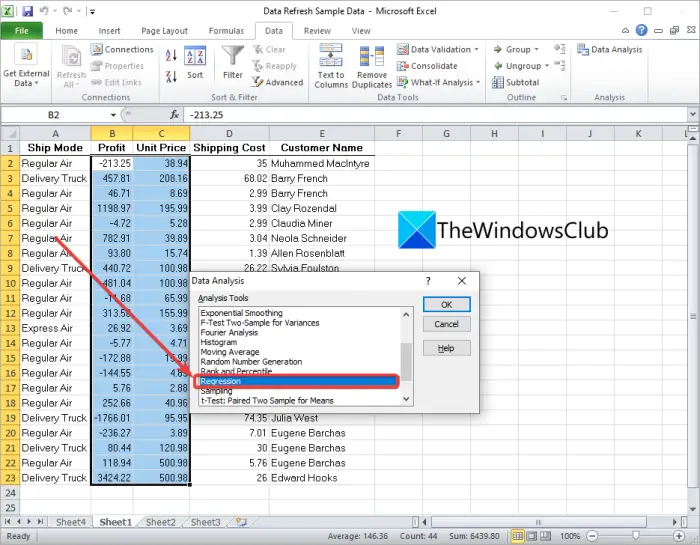Screen dimensions: 700x545
Task: Open the Formulas tab
Action: pos(226,30)
